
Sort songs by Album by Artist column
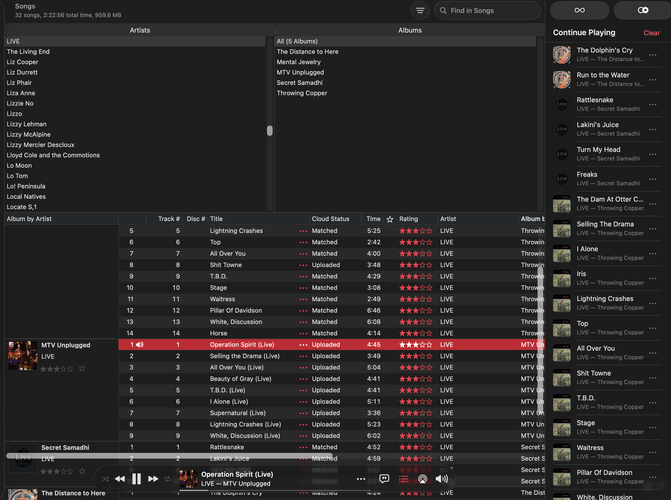(x=61, y=219)
